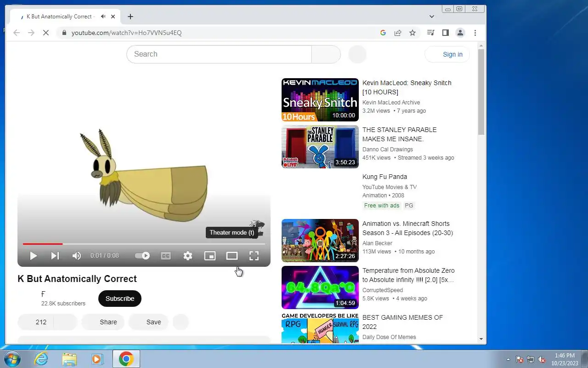This screenshot has width=588, height=368.
Task: Open Kevin MacLeod: Sneaky Snitch title
Action: (x=407, y=87)
